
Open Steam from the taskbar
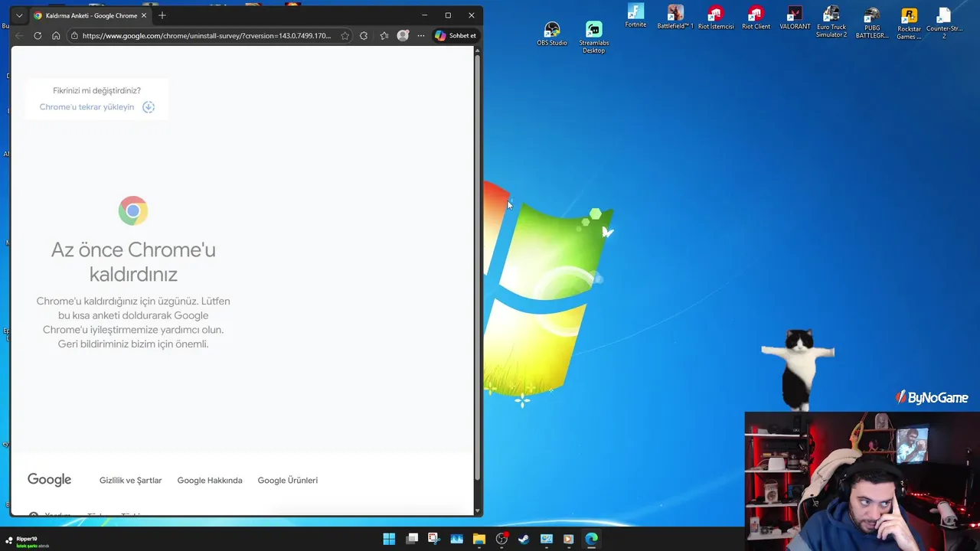click(x=524, y=539)
